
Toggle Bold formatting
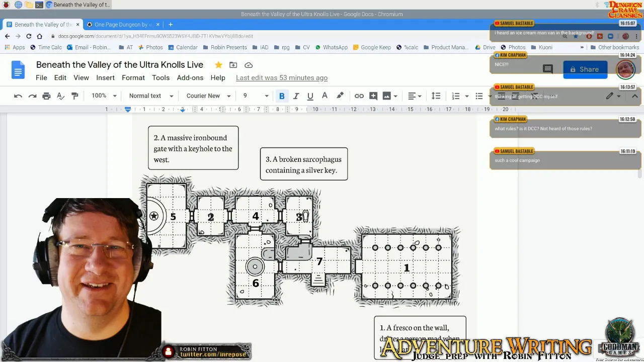[282, 96]
